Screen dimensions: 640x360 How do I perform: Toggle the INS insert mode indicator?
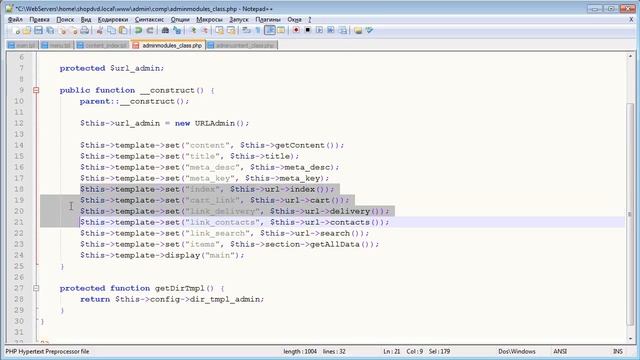click(618, 351)
